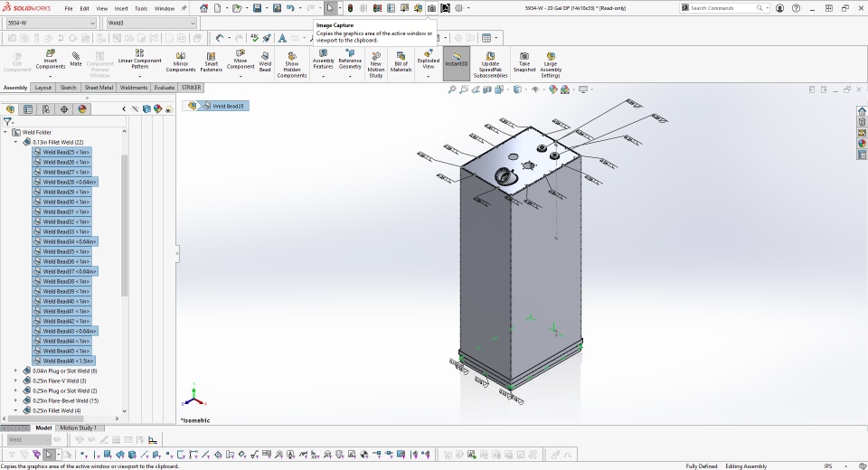Click the Edit Appearance color ball icon
The height and width of the screenshot is (470, 868).
tap(553, 89)
